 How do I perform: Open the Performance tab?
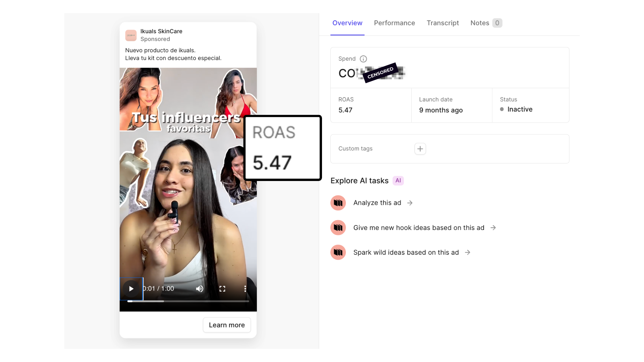pyautogui.click(x=394, y=23)
